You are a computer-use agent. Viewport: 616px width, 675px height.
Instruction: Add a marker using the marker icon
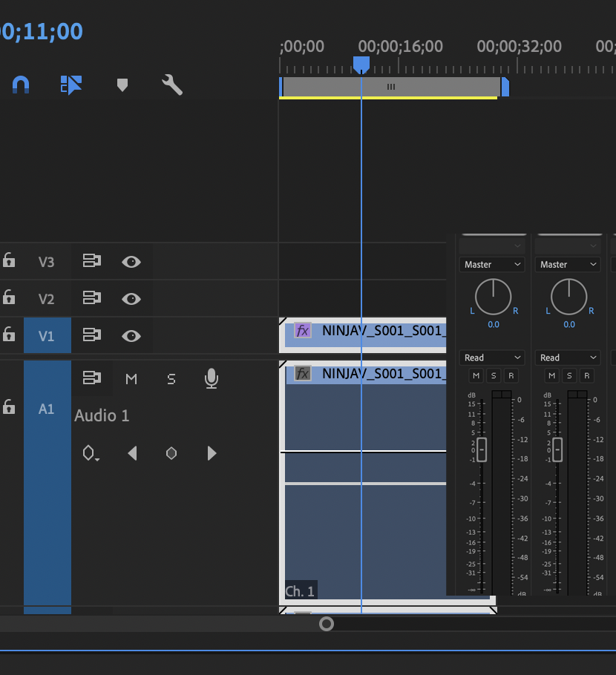pos(122,85)
